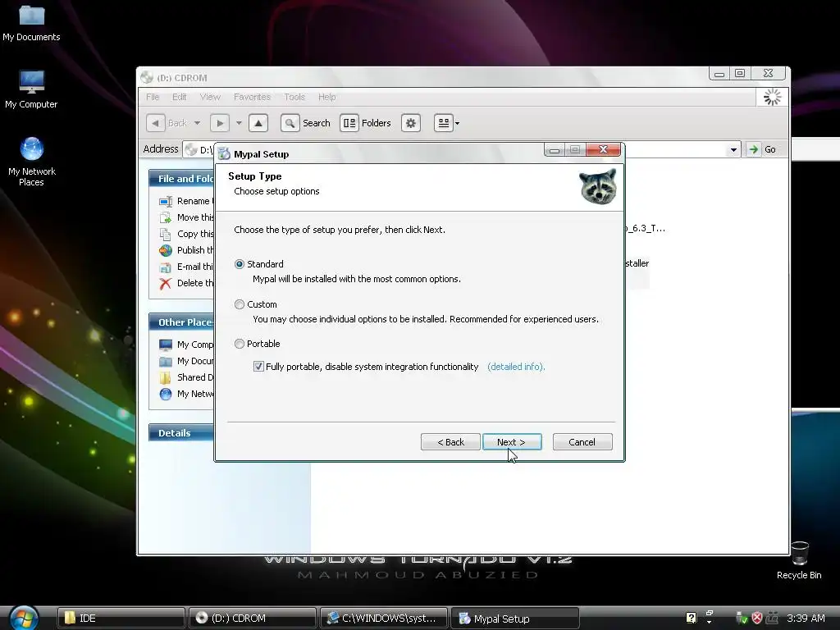Click the taskbar clock showing 3:39 AM

pos(806,619)
